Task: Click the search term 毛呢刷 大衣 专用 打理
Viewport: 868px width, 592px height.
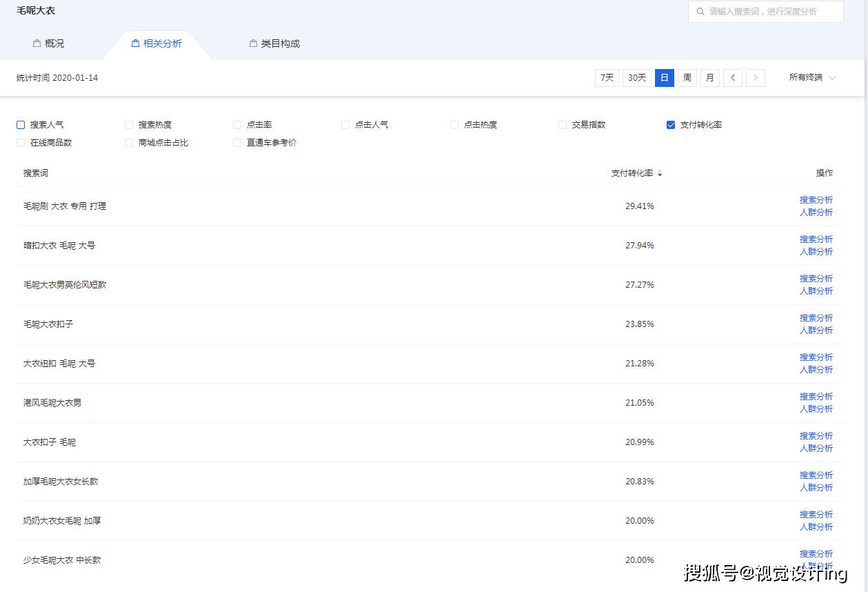Action: 65,206
